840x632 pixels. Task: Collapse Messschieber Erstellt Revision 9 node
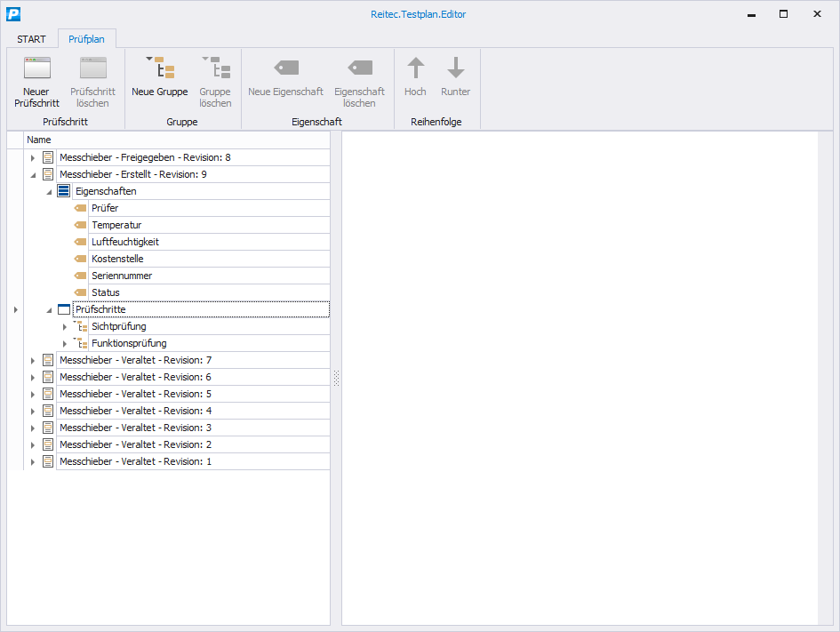33,175
